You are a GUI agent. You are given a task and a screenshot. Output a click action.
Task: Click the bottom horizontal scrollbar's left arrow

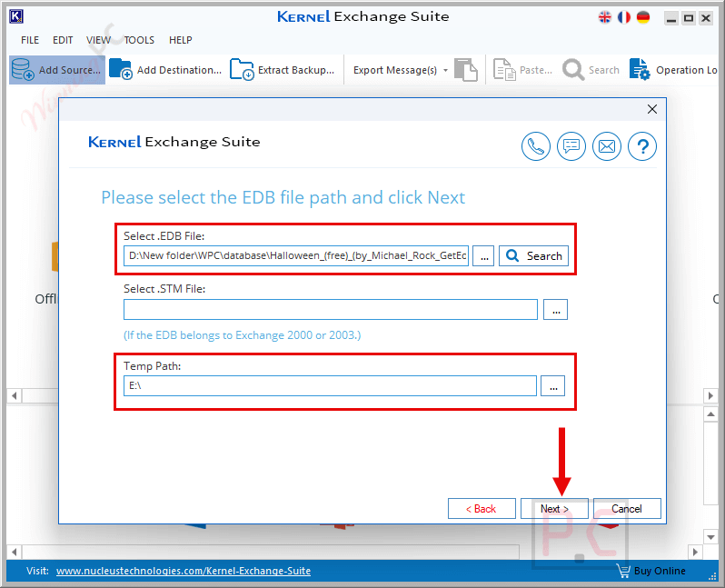[x=15, y=552]
